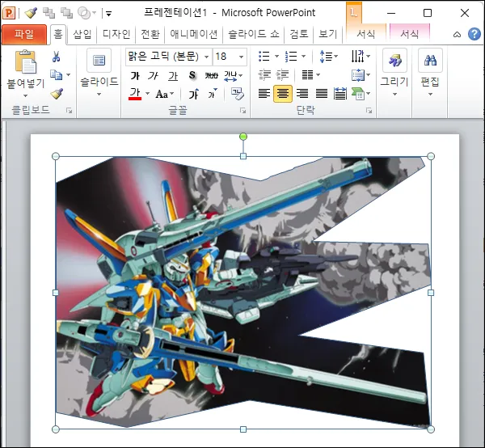The width and height of the screenshot is (485, 448).
Task: Switch to the Insert (삽입) tab
Action: (x=82, y=34)
